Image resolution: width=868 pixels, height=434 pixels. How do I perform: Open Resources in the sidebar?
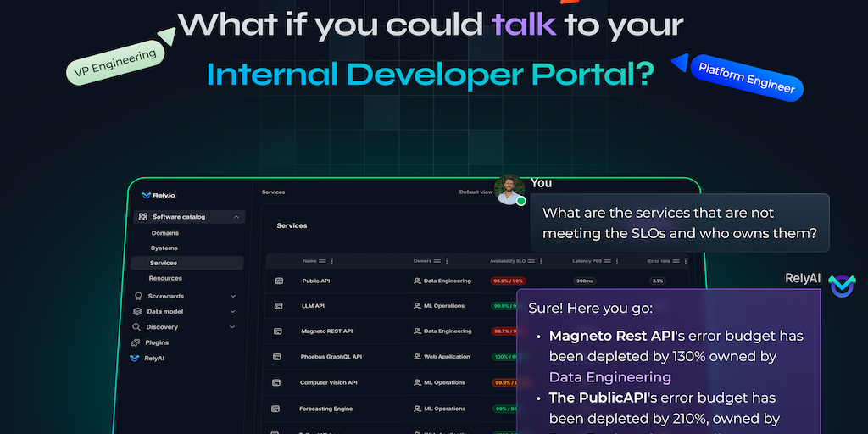pos(165,278)
